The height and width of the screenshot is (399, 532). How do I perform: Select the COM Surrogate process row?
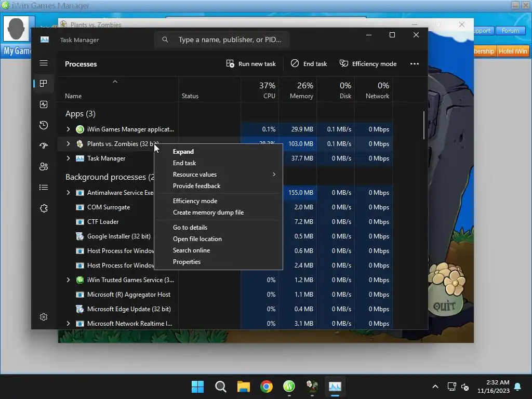[x=109, y=207]
